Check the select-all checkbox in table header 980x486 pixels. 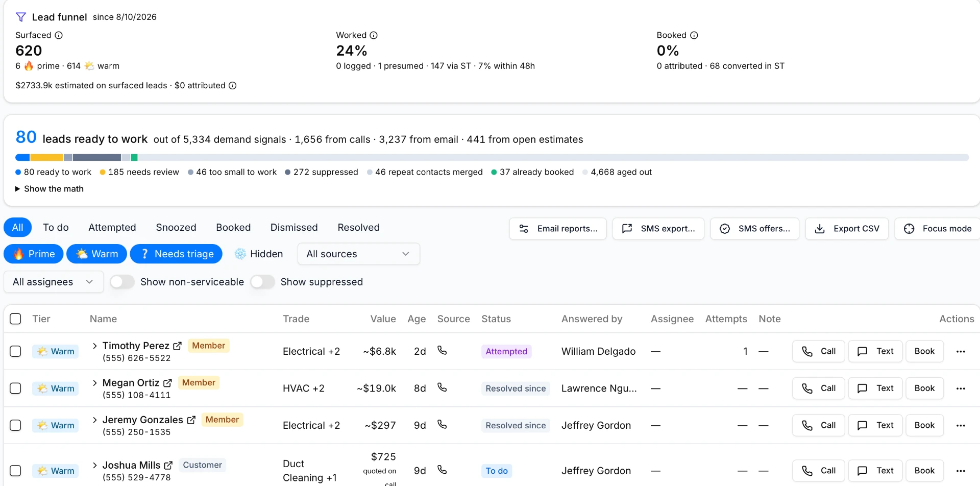pyautogui.click(x=16, y=319)
